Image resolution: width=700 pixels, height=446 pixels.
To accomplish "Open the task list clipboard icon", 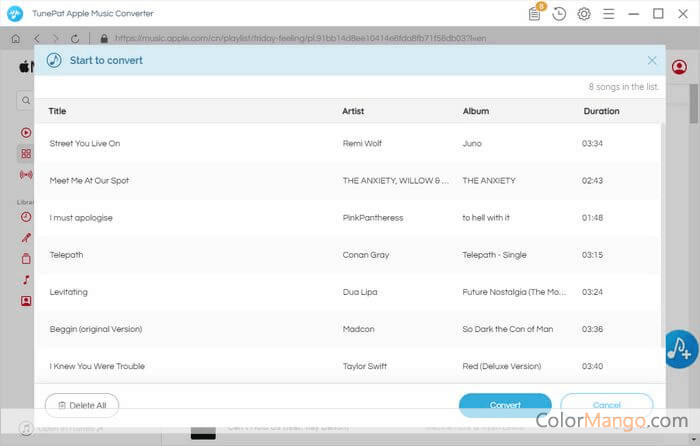I will 535,14.
